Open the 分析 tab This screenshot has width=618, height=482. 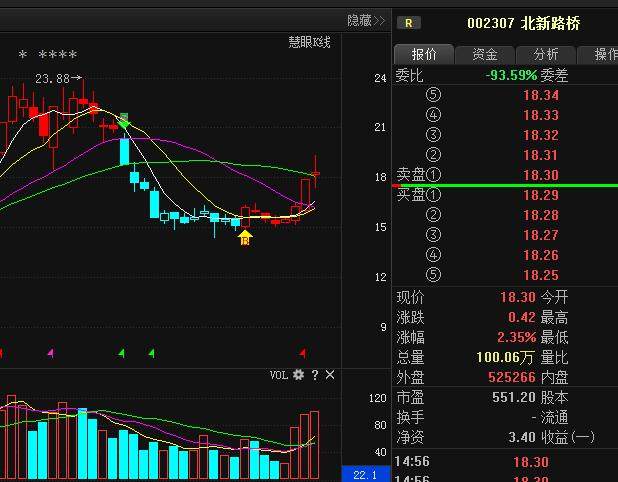[545, 54]
